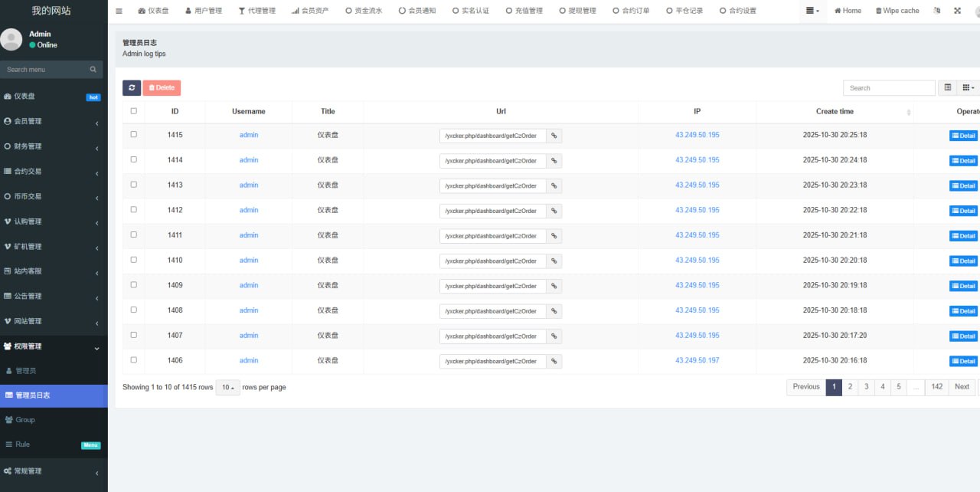The image size is (980, 492).
Task: Tick the checkbox for row ID 1413
Action: click(134, 185)
